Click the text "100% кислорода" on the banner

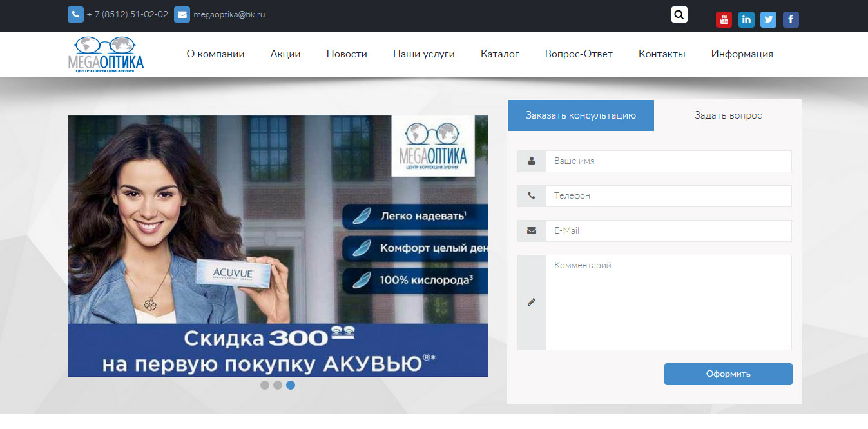pyautogui.click(x=427, y=280)
